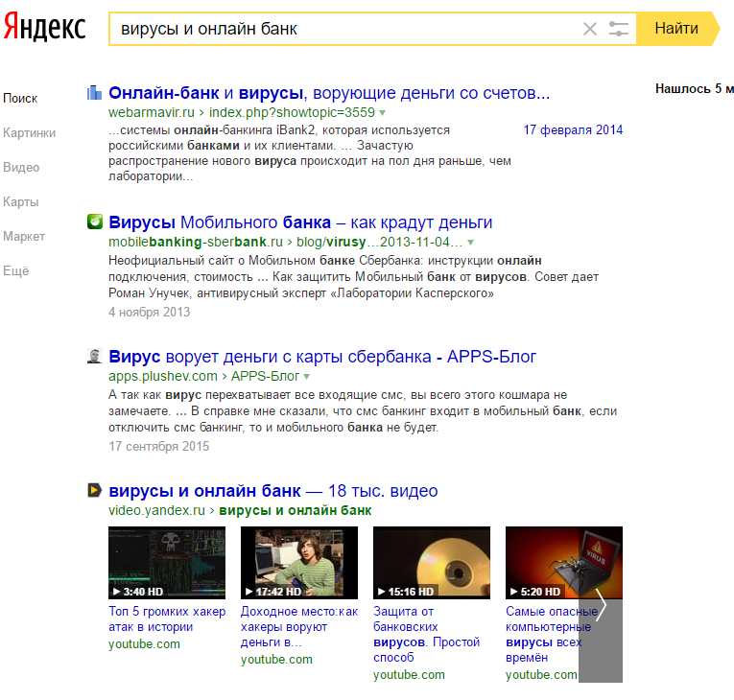Open video title Доходное место: как хакеры воруют

[x=299, y=627]
